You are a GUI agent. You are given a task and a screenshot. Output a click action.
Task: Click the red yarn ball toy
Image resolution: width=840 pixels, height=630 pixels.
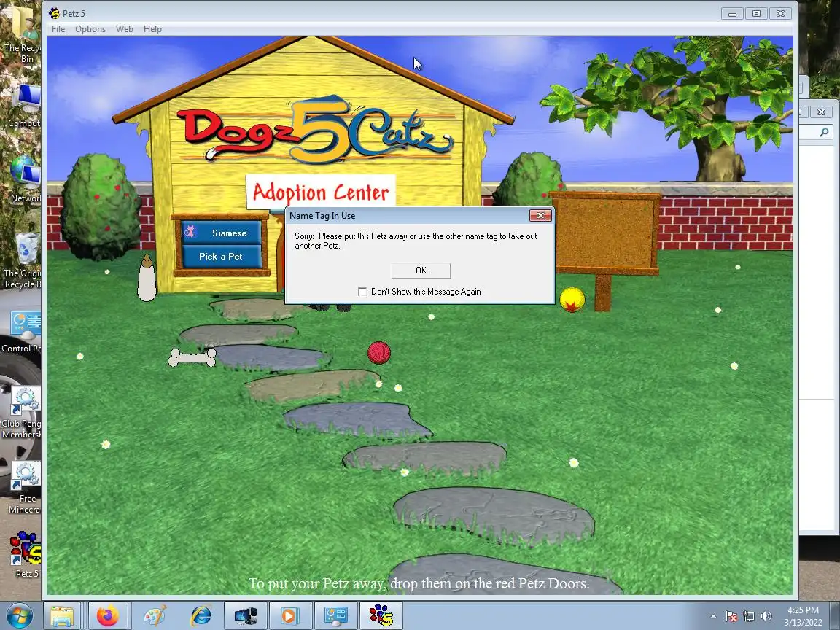(379, 352)
